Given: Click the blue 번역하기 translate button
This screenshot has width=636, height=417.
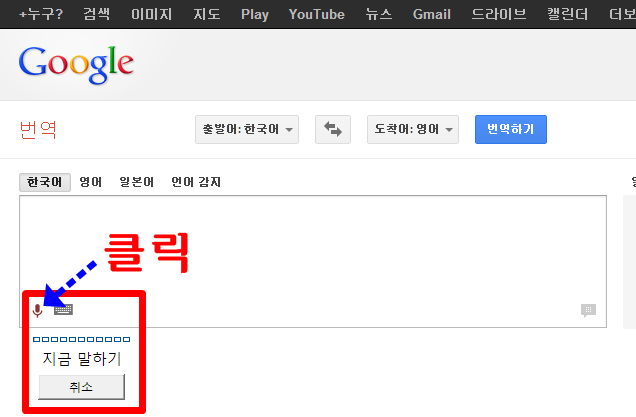Looking at the screenshot, I should (511, 129).
